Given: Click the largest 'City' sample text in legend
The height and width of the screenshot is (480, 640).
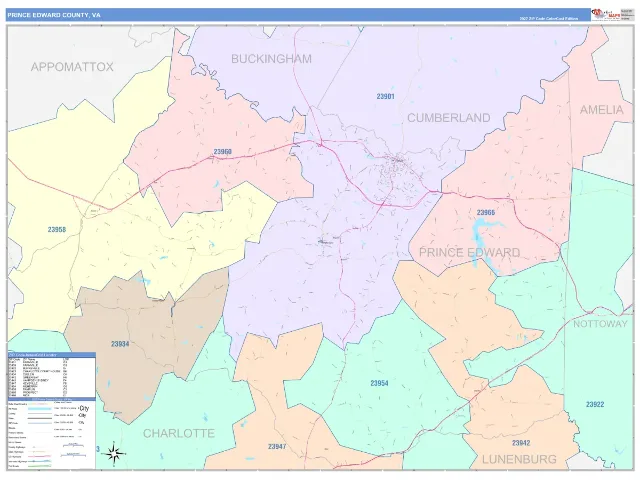Looking at the screenshot, I should click(84, 408).
